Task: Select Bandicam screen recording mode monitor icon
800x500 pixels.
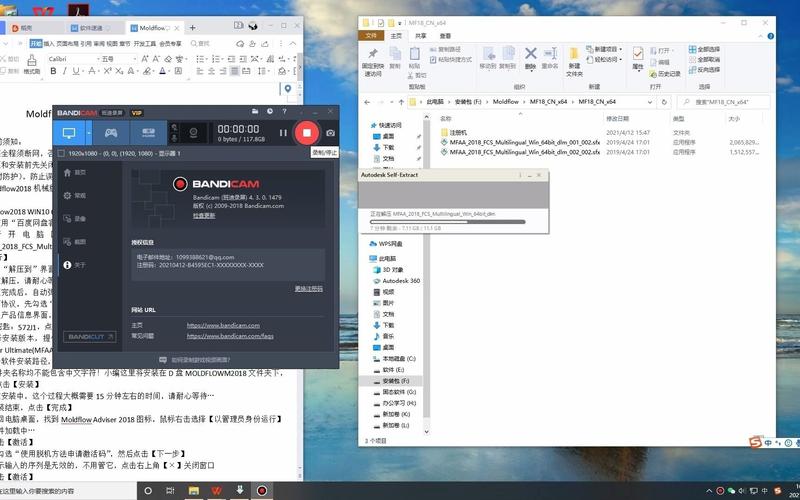Action: point(69,133)
